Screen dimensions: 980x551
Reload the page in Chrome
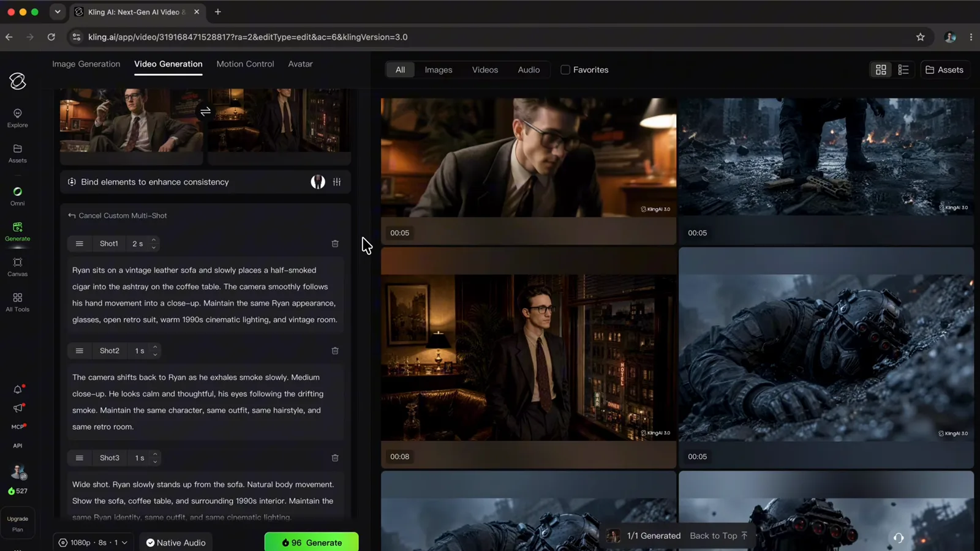pos(51,37)
